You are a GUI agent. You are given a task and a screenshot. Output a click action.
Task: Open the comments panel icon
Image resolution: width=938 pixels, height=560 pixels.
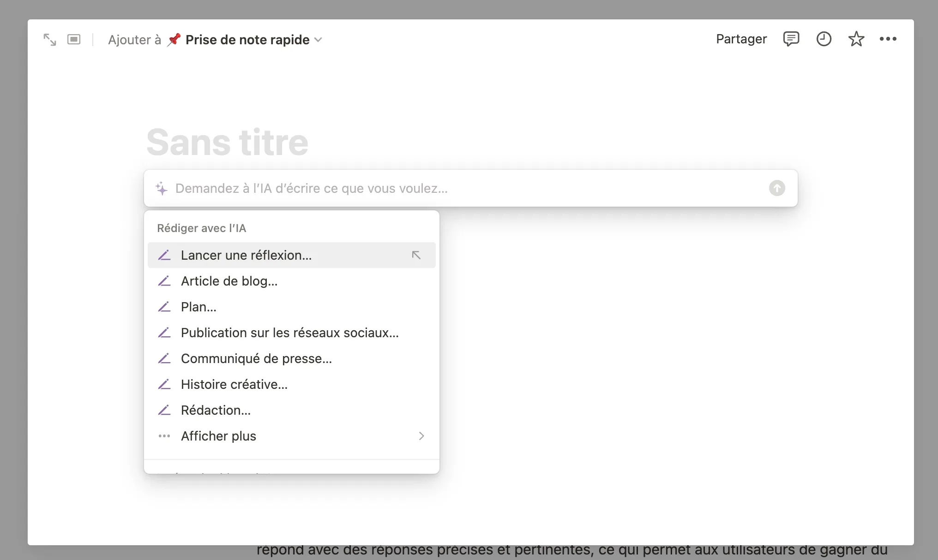(x=791, y=39)
